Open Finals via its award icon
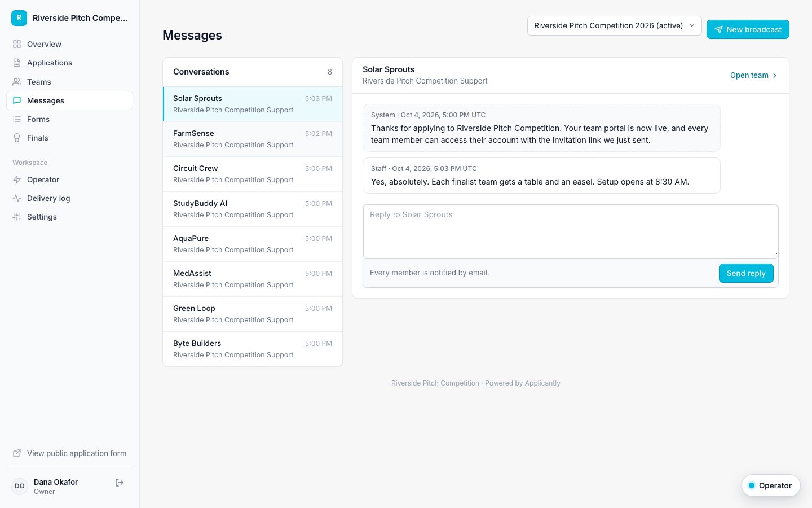Screen dimensions: 812x508 [x=17, y=138]
